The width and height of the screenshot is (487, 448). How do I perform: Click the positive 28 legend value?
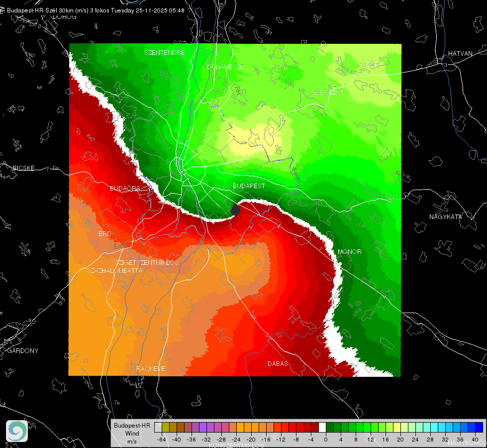430,440
